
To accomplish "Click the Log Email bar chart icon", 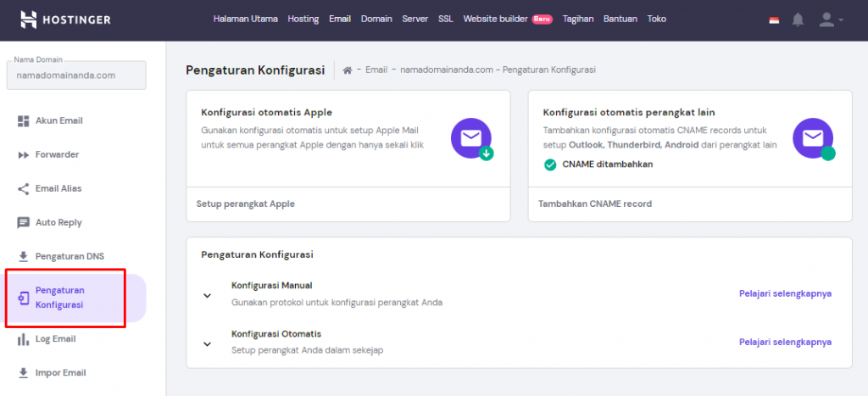I will [24, 339].
